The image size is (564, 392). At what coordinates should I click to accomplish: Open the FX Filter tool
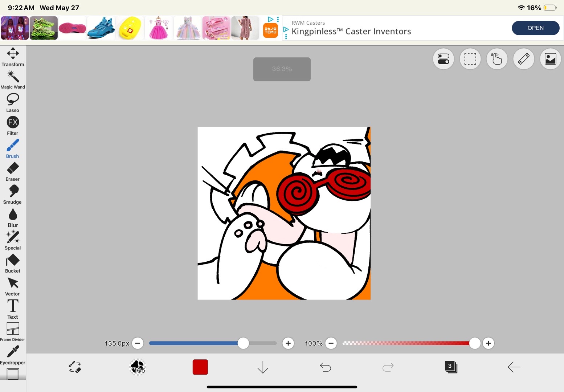point(13,126)
